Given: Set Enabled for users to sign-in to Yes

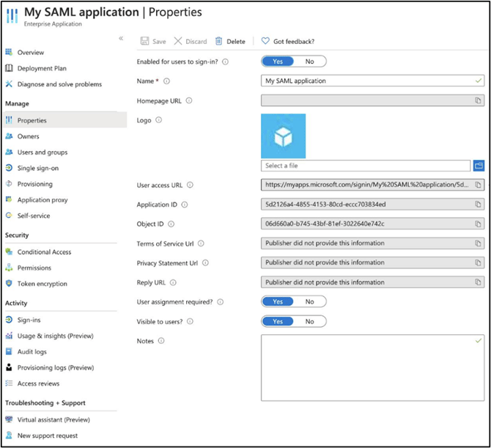Looking at the screenshot, I should point(278,62).
